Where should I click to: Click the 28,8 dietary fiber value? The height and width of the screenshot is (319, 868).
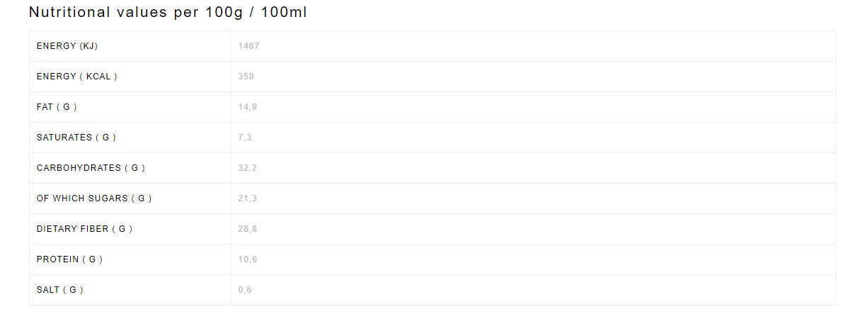click(247, 229)
